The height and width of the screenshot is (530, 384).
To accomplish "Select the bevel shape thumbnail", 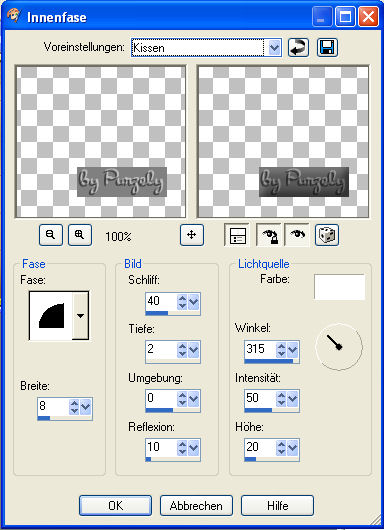I will 51,316.
